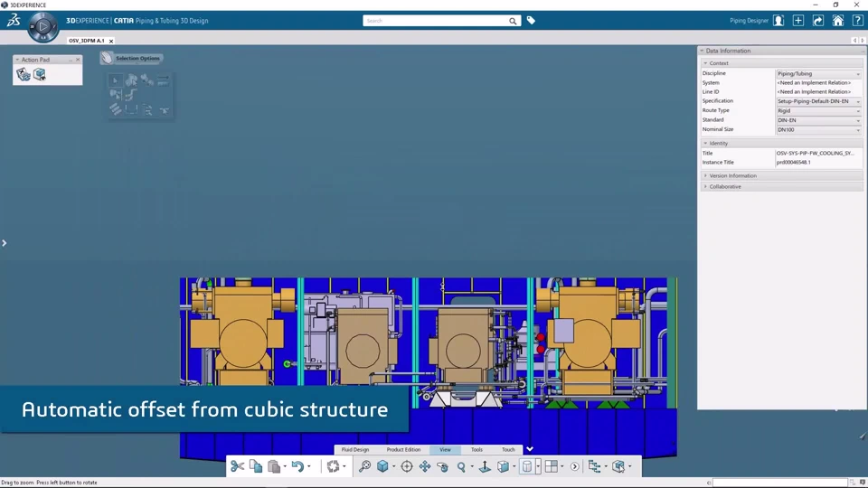Click the Selection Options button

click(131, 58)
